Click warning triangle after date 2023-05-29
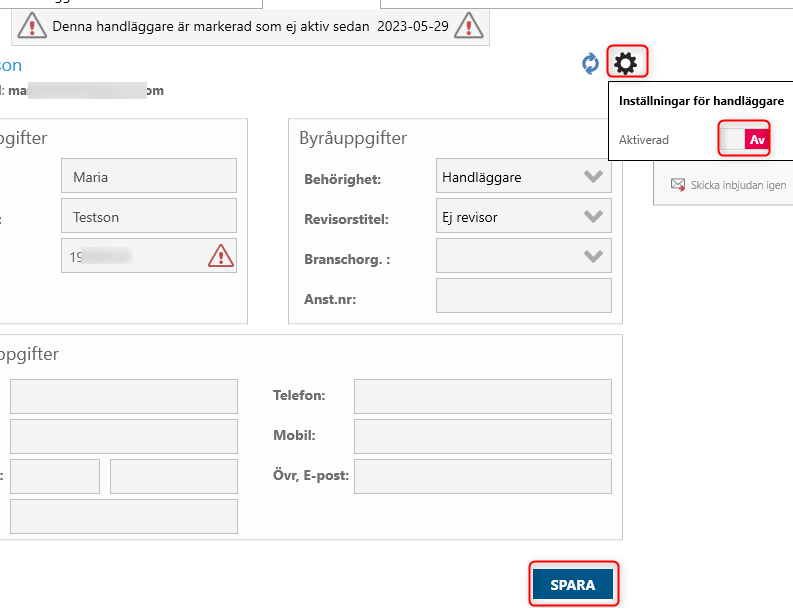This screenshot has height=608, width=793. click(x=468, y=26)
